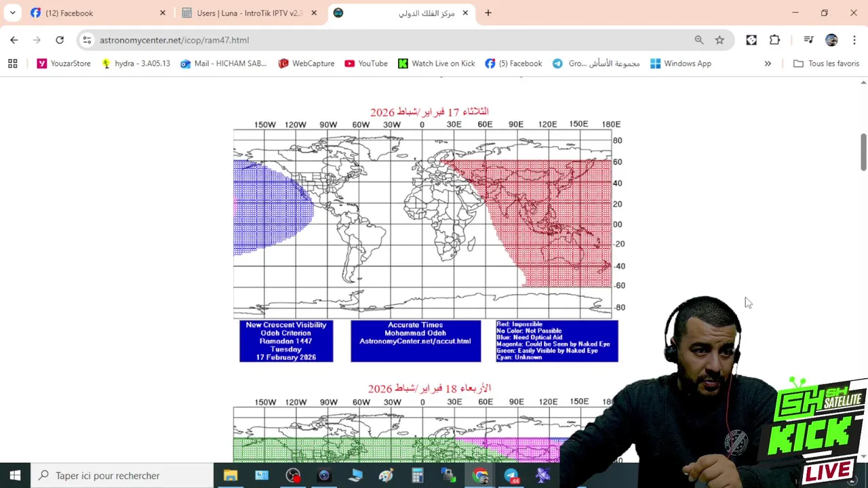This screenshot has width=868, height=488.
Task: Click the page vertical scrollbar thumb
Action: pyautogui.click(x=863, y=152)
